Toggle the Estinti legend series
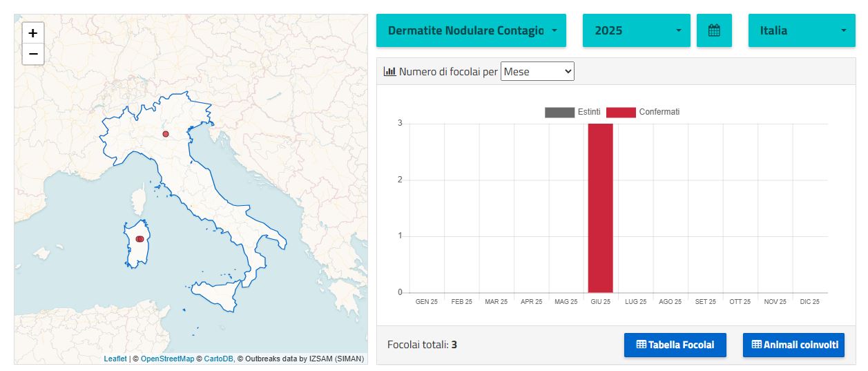 572,112
